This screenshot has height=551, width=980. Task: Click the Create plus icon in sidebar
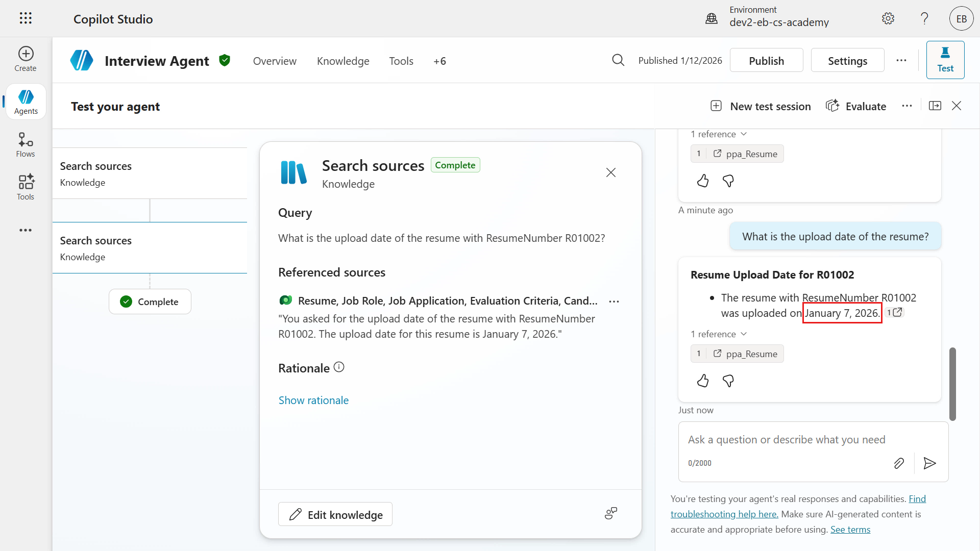click(26, 54)
